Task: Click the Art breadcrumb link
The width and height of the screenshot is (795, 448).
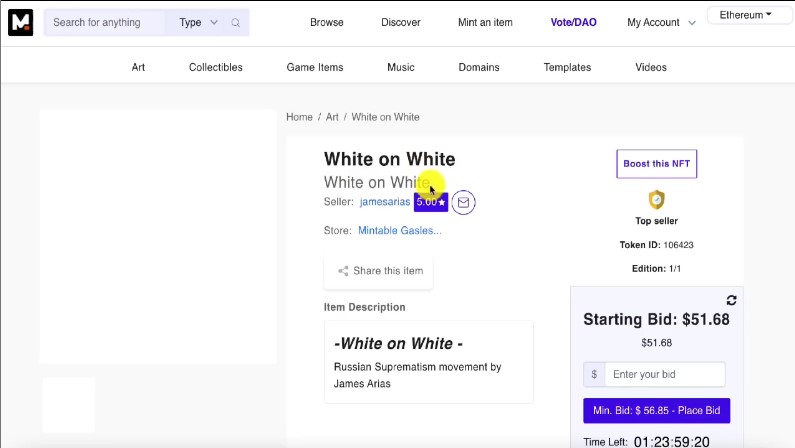Action: point(332,117)
